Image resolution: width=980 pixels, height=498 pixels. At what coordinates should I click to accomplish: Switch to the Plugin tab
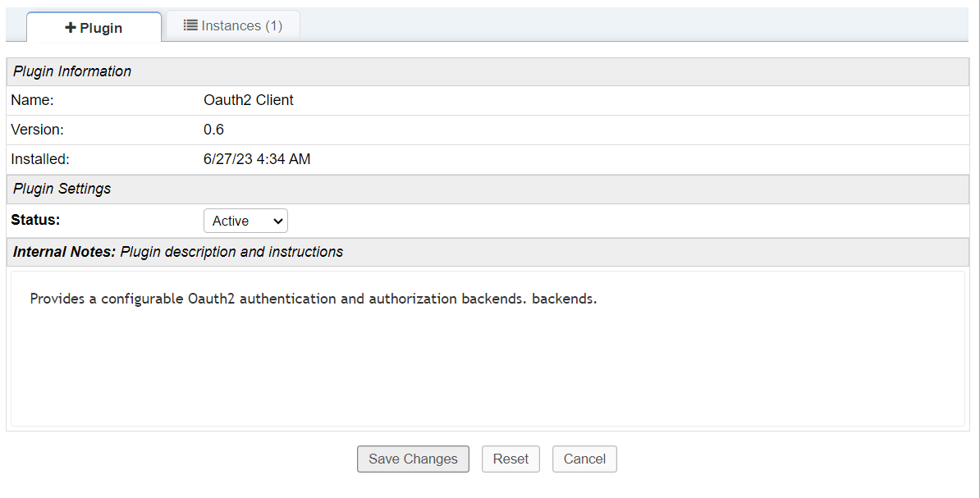(x=94, y=28)
